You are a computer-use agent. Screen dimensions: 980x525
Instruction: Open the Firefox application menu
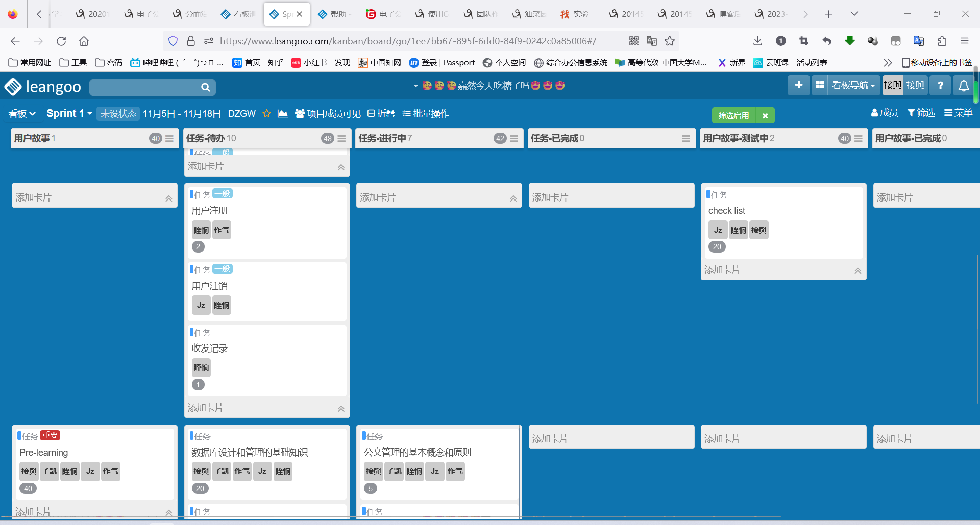click(964, 41)
